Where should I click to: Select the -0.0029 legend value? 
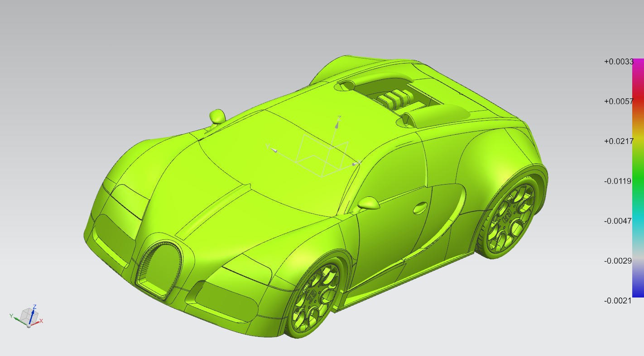pos(619,261)
